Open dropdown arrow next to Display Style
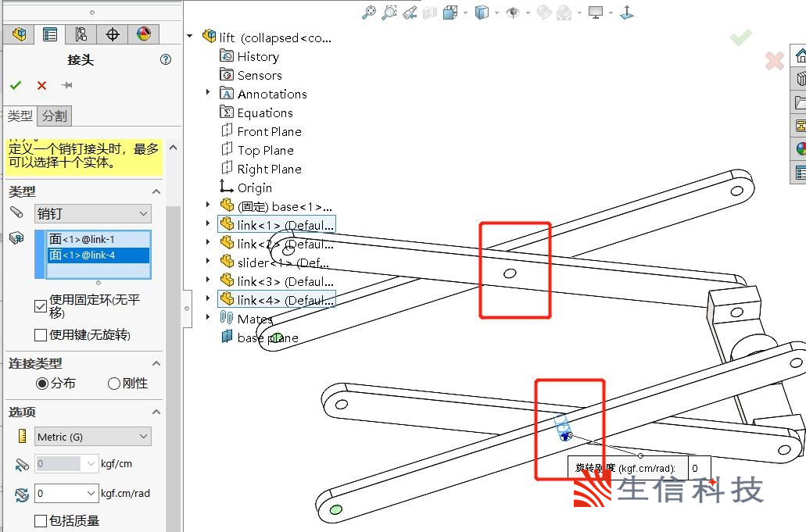This screenshot has height=532, width=806. click(496, 12)
